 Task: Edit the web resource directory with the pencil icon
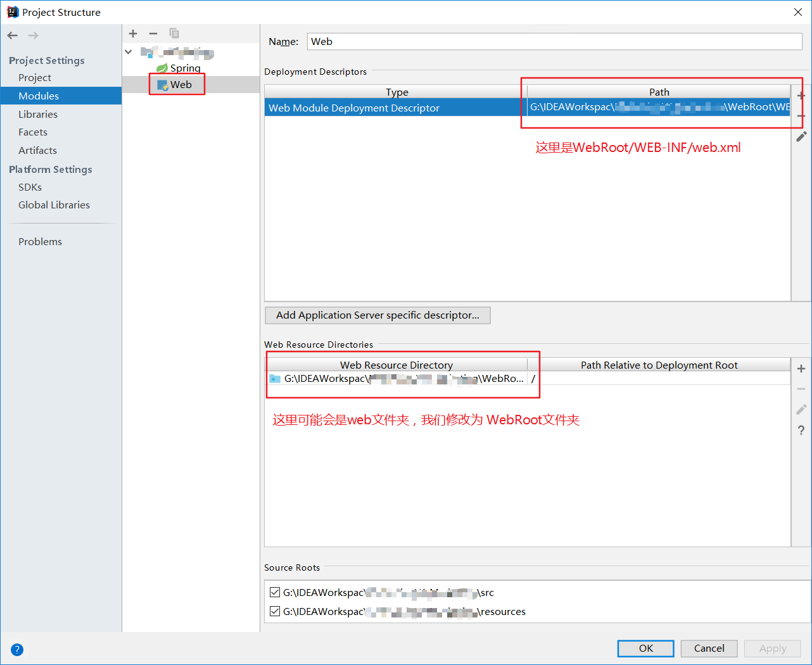[801, 409]
